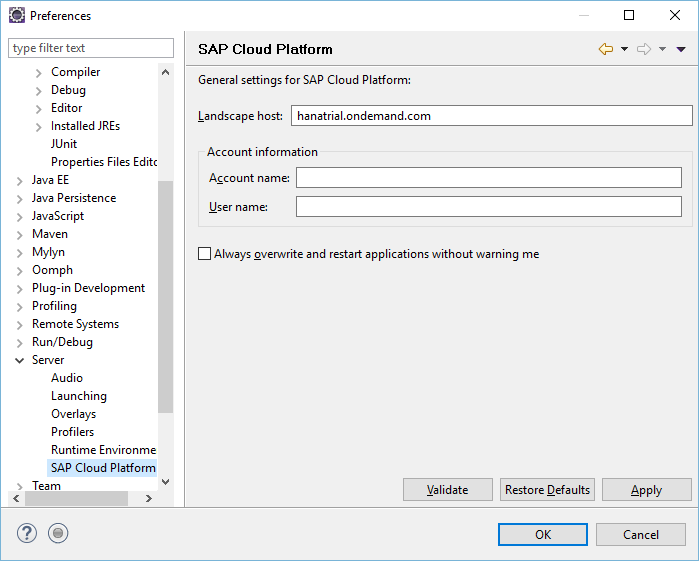Click the Account name input field
This screenshot has height=561, width=699.
pos(489,177)
